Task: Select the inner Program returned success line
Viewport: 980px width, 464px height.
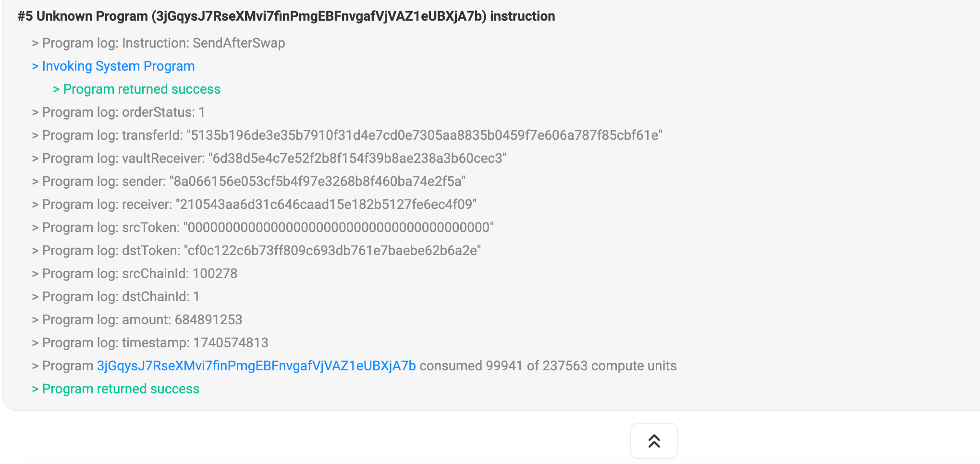Action: pyautogui.click(x=136, y=89)
